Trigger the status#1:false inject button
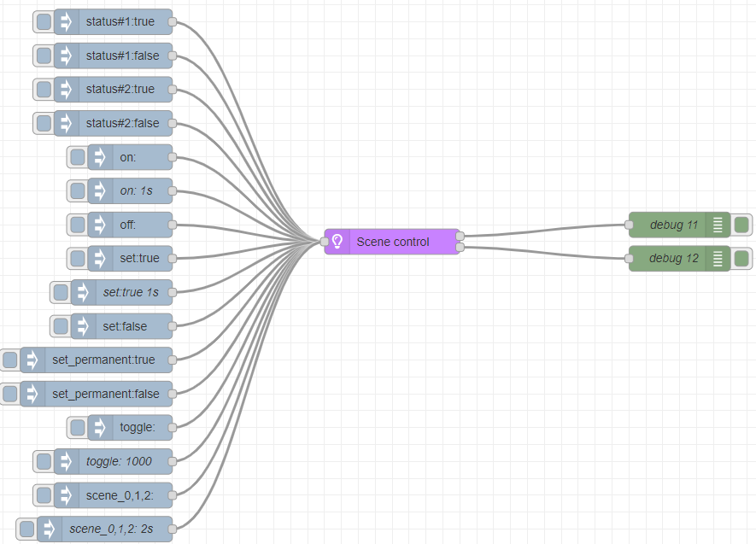The height and width of the screenshot is (544, 756). pos(44,56)
